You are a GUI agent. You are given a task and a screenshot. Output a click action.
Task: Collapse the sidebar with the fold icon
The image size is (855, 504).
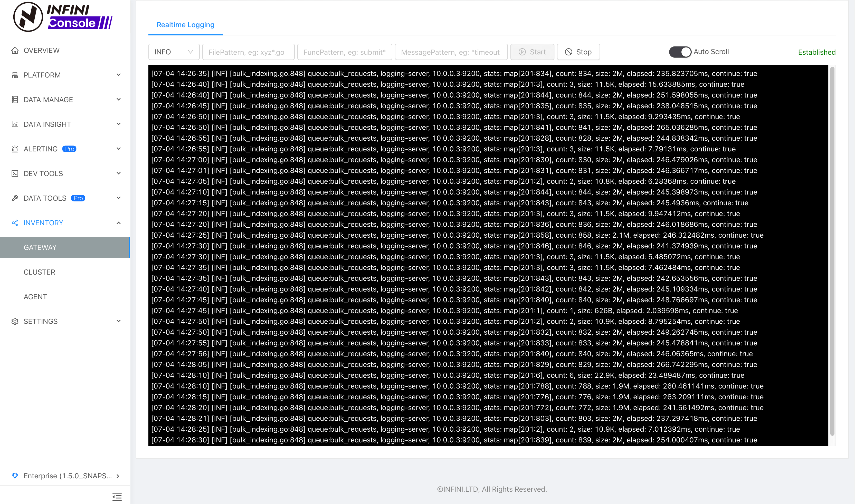pos(117,497)
